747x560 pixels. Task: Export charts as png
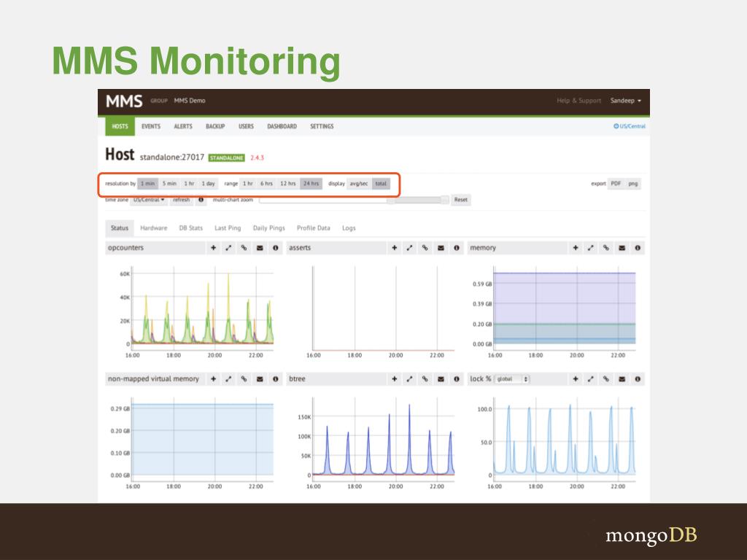(x=633, y=184)
